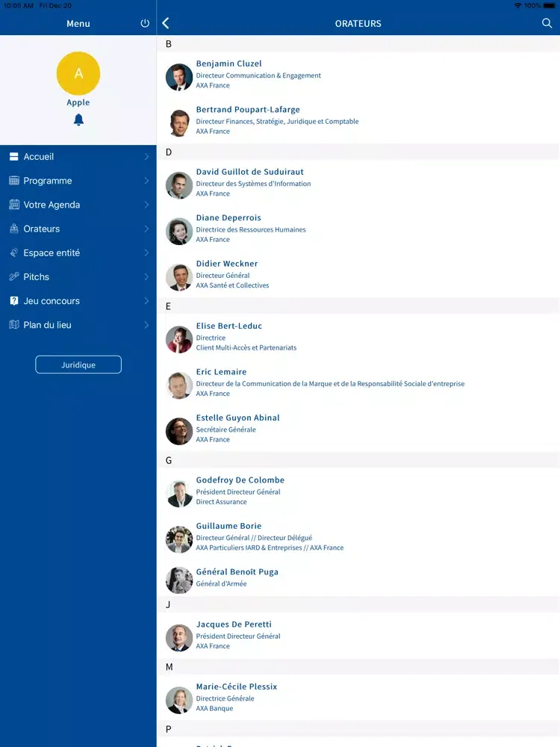Screen dimensions: 560x747
Task: Select the name Général Benoît Puga
Action: [x=237, y=571]
